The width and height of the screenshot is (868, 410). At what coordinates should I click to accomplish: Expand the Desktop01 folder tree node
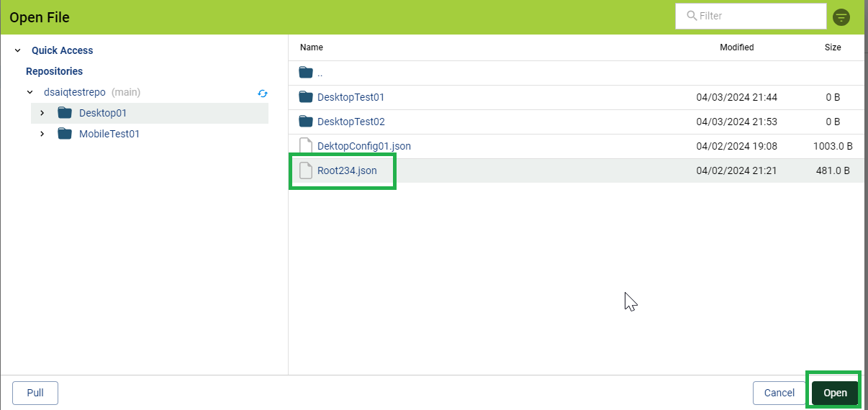tap(42, 113)
